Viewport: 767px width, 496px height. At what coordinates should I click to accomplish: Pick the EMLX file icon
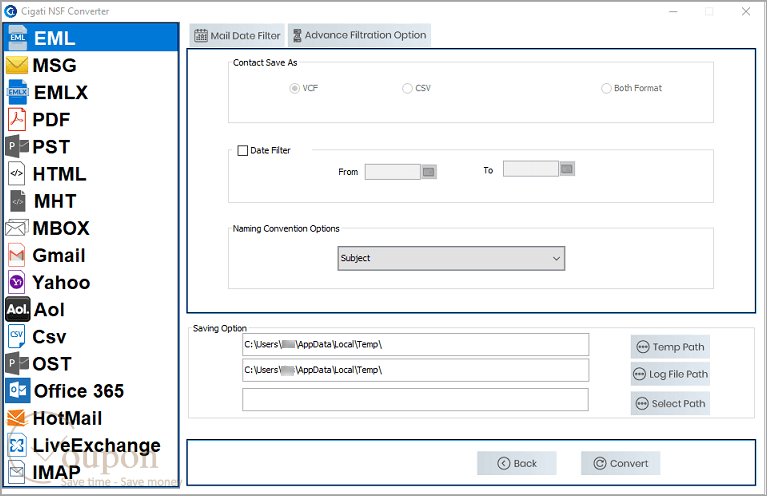coord(18,92)
